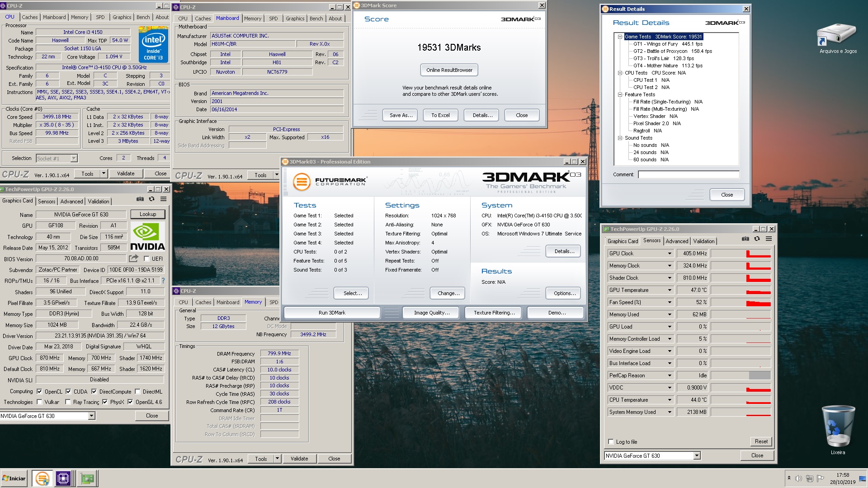Open GPU selector dropdown in Graphics Card window
The image size is (868, 488).
(x=91, y=416)
